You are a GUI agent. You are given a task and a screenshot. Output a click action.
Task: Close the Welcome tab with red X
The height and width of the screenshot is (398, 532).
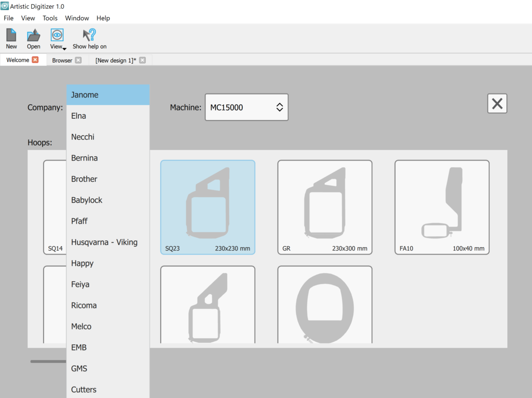(35, 60)
